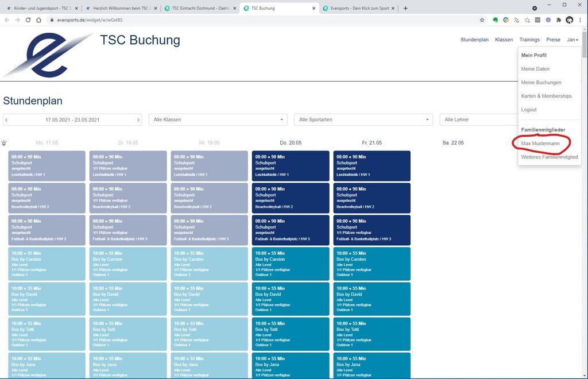Go to the browser home page
Viewport: 588px width, 379px height.
[x=38, y=20]
